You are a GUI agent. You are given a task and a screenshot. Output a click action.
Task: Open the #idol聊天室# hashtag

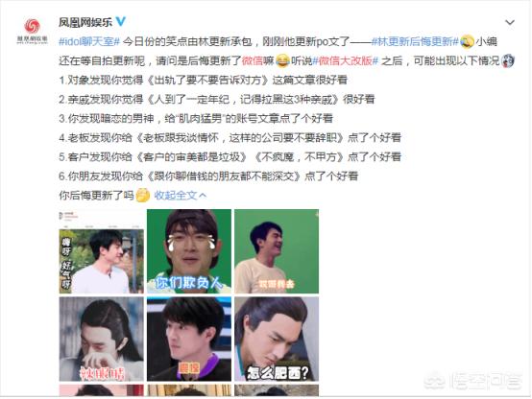[89, 41]
